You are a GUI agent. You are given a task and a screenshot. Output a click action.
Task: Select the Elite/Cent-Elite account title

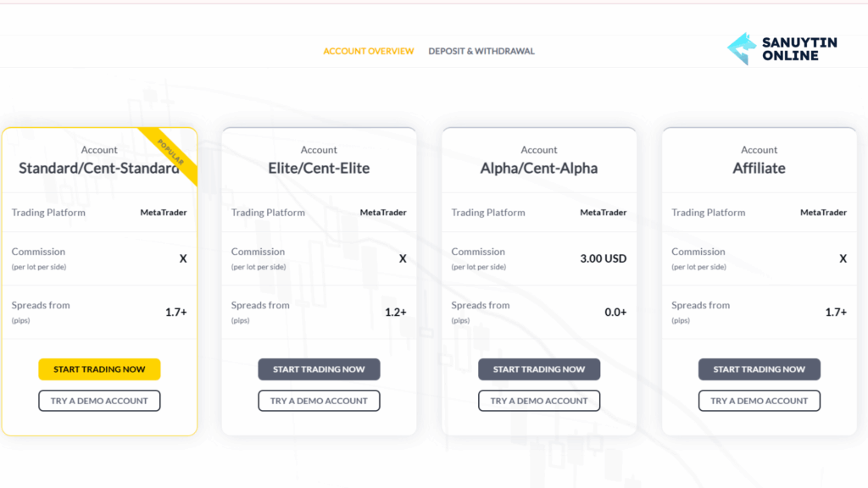[319, 169]
